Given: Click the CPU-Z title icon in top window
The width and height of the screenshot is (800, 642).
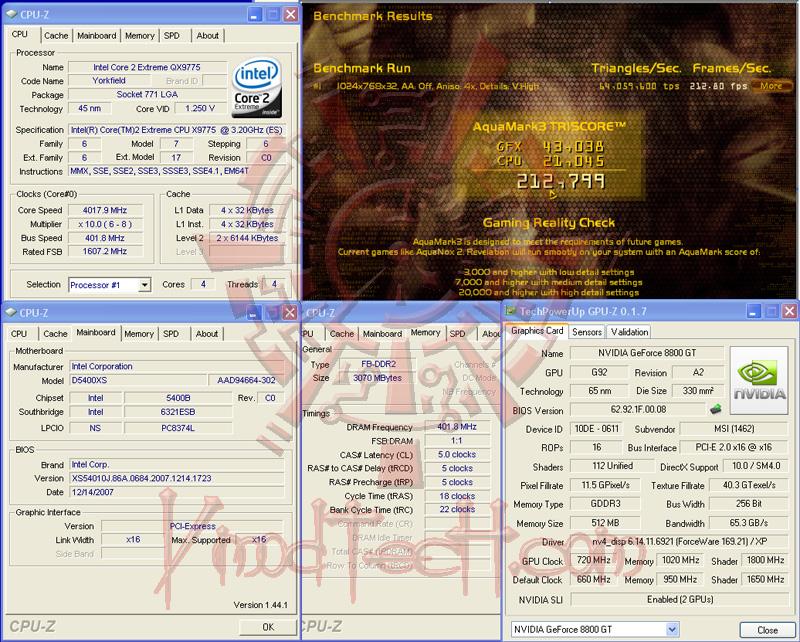Looking at the screenshot, I should tap(12, 14).
